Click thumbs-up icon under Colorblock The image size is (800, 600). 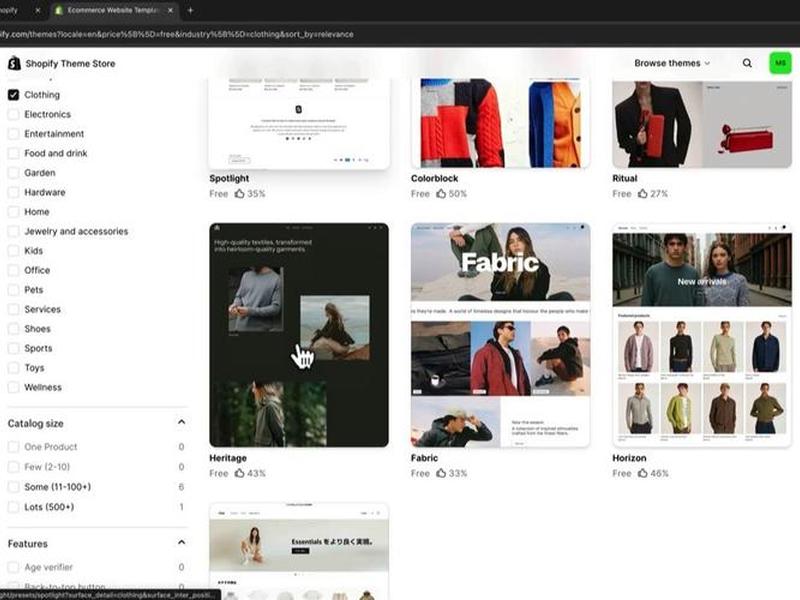click(x=441, y=193)
